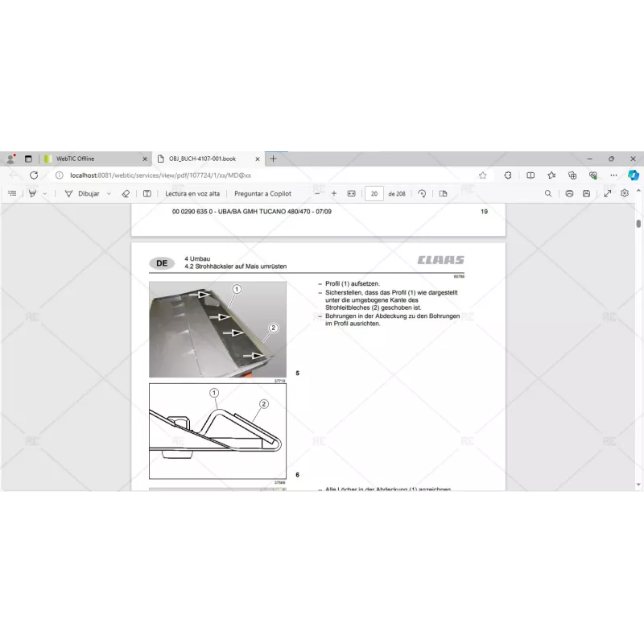Screen dimensions: 644x644
Task: Zoom in with the plus control
Action: tap(333, 193)
